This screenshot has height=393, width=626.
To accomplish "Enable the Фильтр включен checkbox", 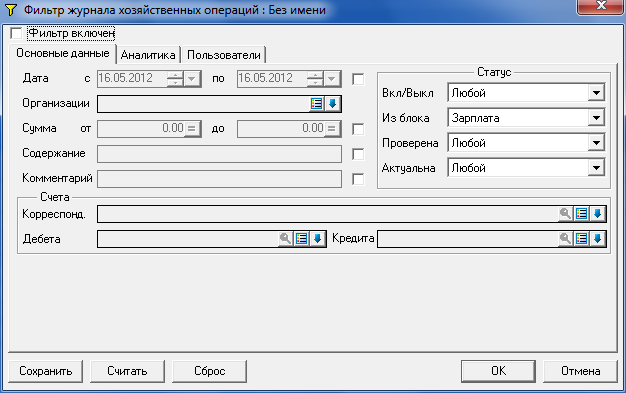I will pyautogui.click(x=16, y=33).
